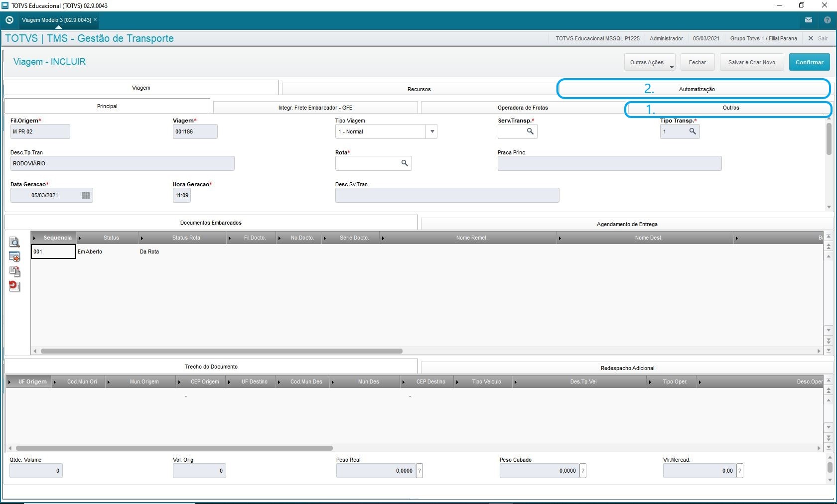Click the Documentos Embarcados horizontal scrollbar

tap(222, 351)
